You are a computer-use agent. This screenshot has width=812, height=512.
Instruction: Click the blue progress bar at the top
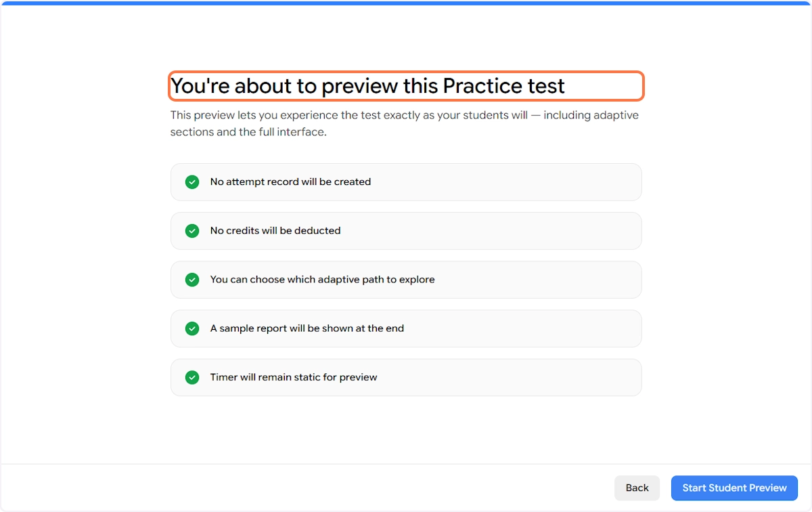tap(406, 3)
